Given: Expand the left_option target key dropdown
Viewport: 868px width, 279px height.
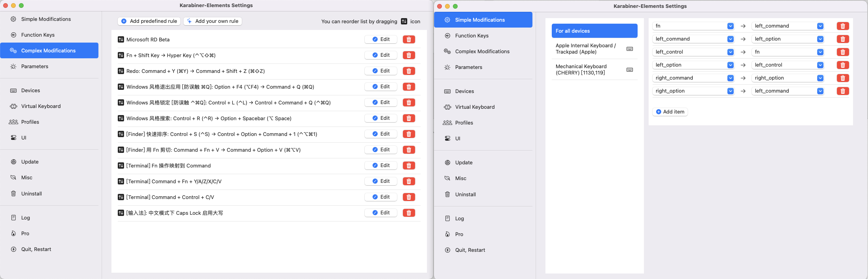Looking at the screenshot, I should 820,39.
